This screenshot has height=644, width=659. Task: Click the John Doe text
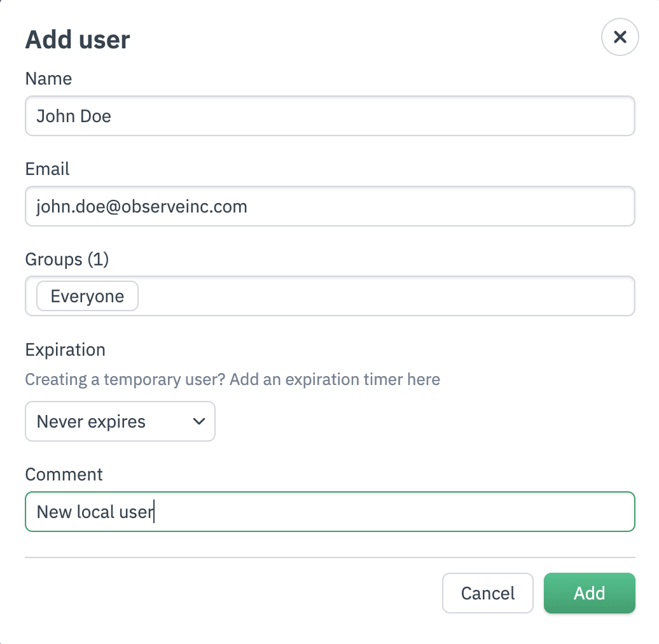point(74,116)
